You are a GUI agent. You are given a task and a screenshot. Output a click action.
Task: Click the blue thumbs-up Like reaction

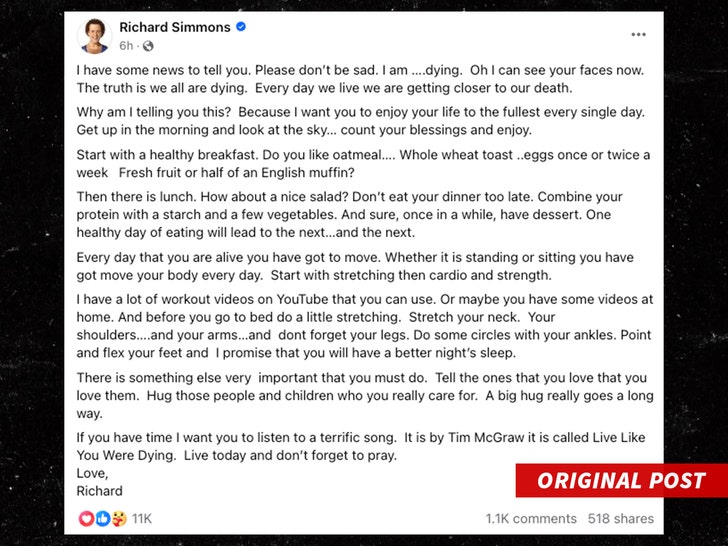[102, 518]
